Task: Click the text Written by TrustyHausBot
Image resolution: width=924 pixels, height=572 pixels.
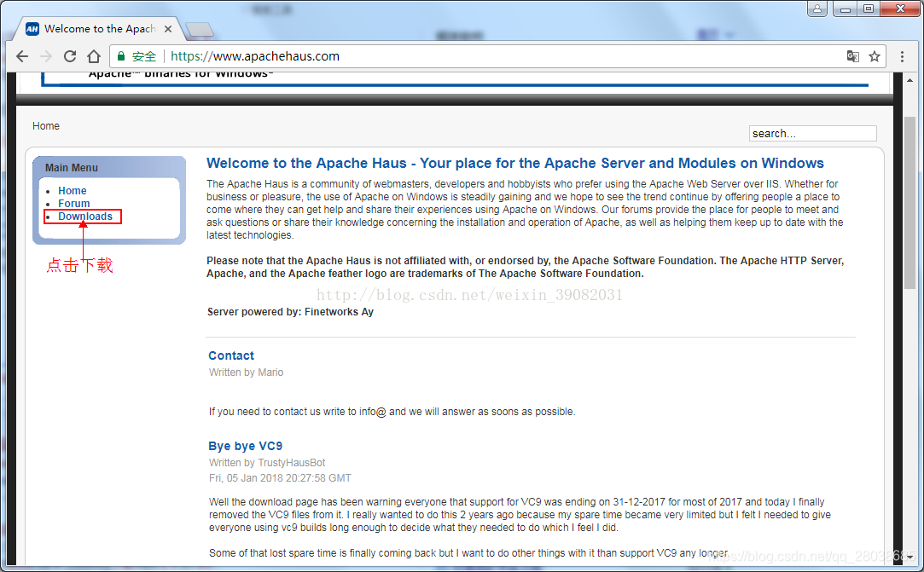Action: (267, 463)
